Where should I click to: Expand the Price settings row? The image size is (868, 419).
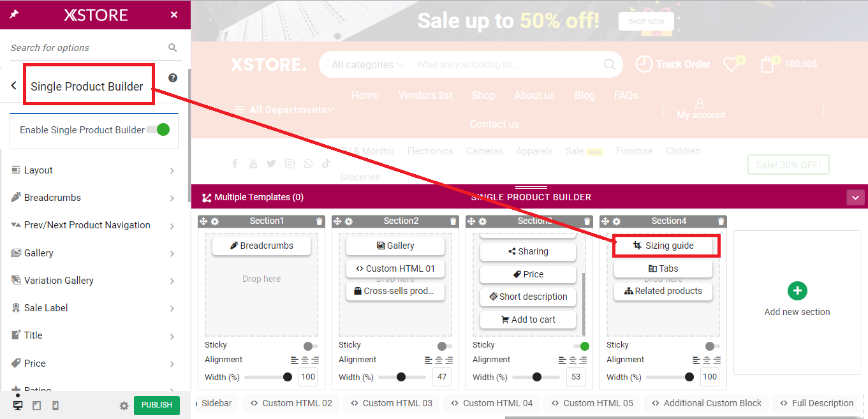pyautogui.click(x=94, y=364)
